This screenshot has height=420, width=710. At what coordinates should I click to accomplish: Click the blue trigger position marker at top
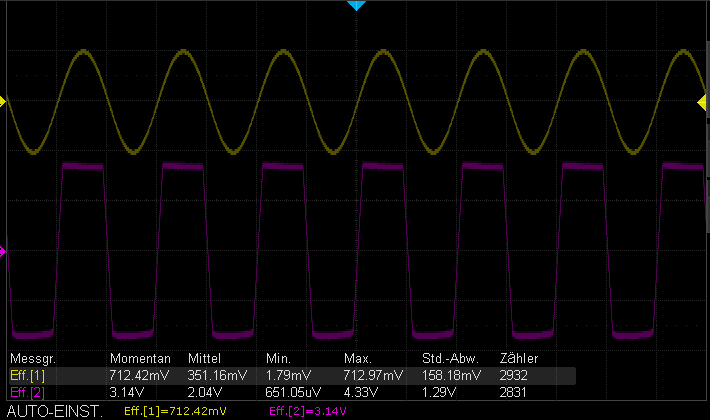point(356,5)
